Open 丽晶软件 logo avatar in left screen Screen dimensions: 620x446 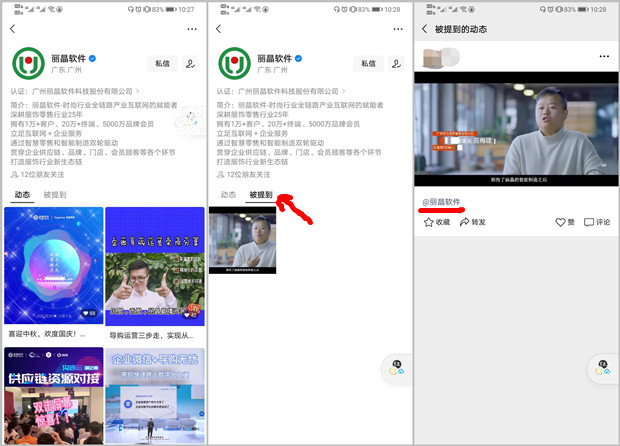(x=28, y=63)
